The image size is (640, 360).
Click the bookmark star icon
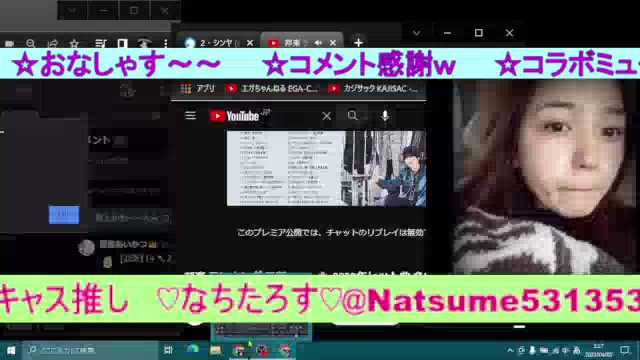tap(74, 43)
